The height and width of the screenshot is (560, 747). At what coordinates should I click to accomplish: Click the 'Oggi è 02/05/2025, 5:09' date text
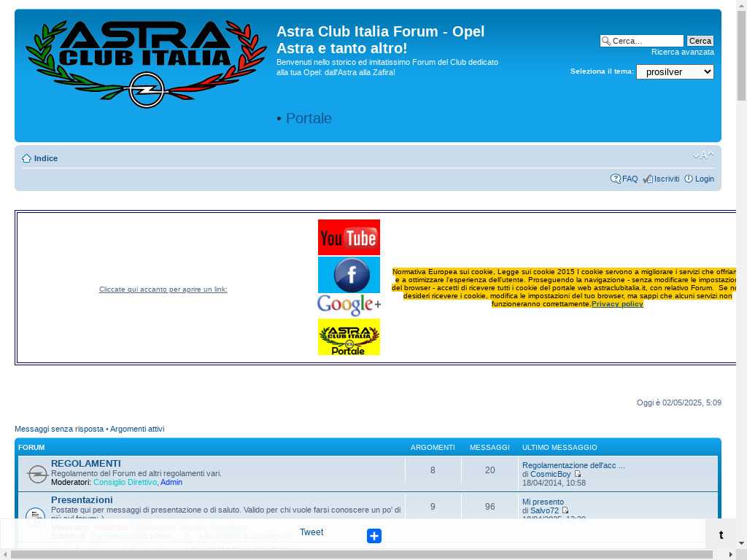pos(679,402)
